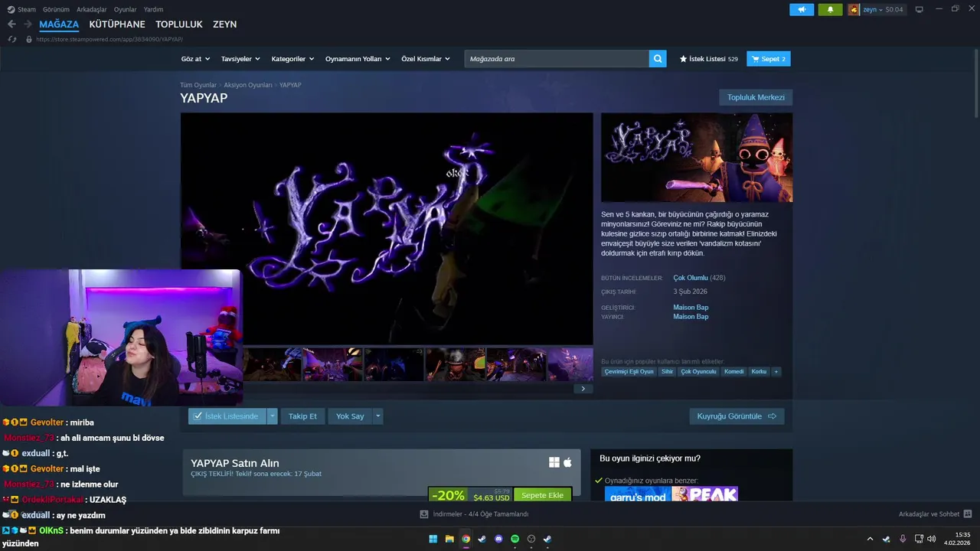Expand the Özel Kısımlar dropdown

tap(426, 59)
